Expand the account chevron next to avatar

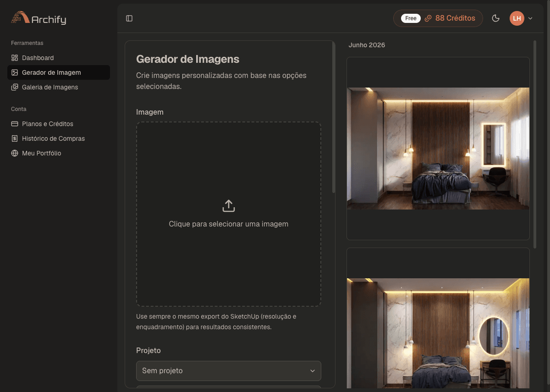click(530, 18)
